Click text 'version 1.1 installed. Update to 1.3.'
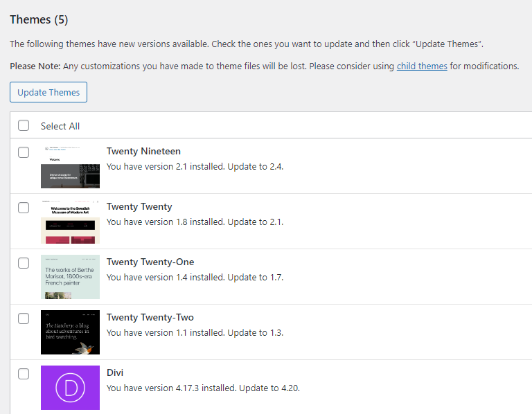Viewport: 532px width, 414px height. tap(213, 332)
